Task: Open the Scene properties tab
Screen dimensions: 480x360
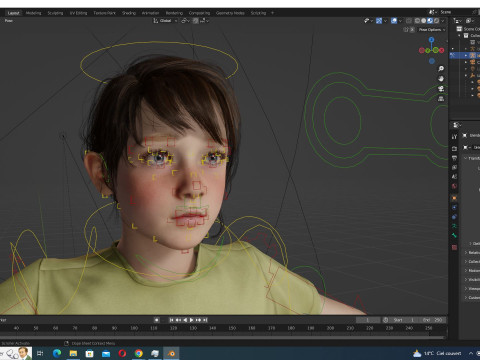Action: pyautogui.click(x=454, y=177)
